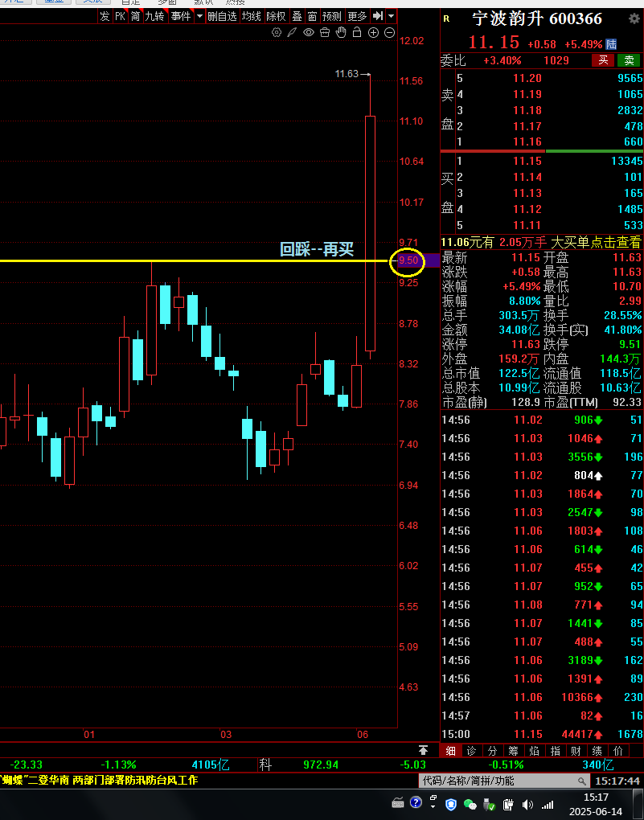Click 删自选 to remove from watchlist
The width and height of the screenshot is (644, 820).
(223, 16)
